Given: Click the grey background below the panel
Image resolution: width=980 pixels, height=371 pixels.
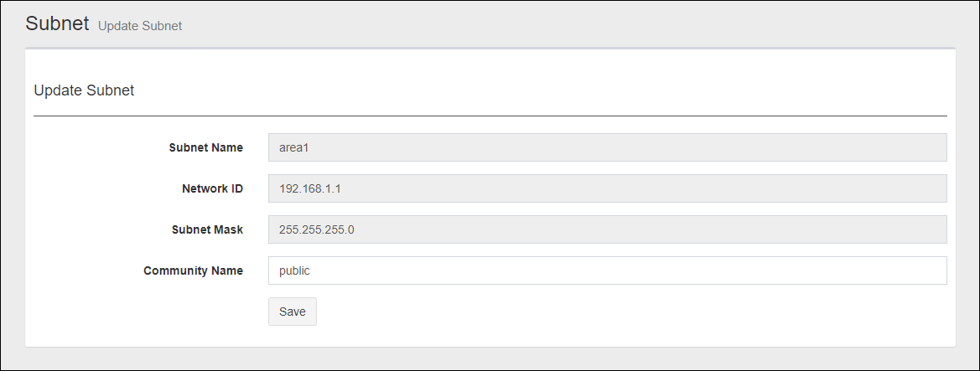Looking at the screenshot, I should pyautogui.click(x=490, y=358).
